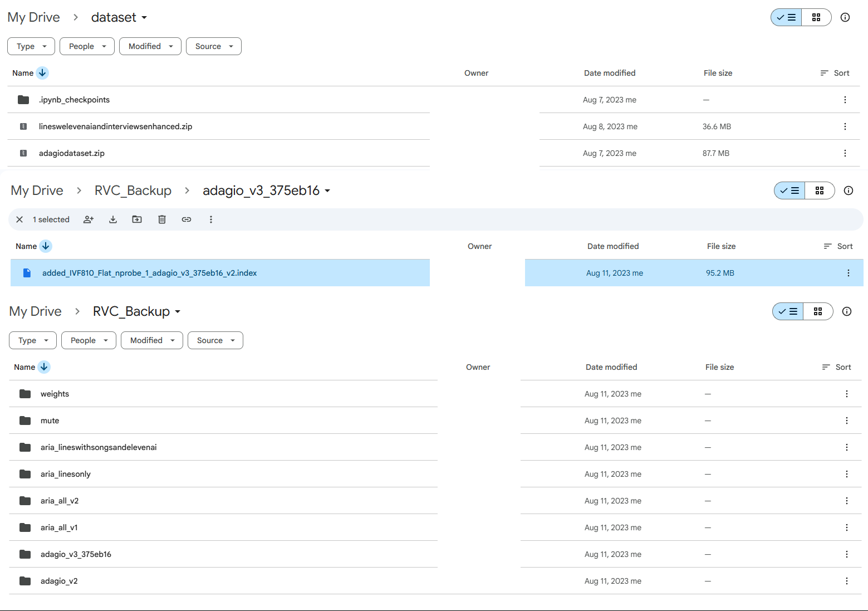Viewport: 868px width, 611px height.
Task: View details info icon in adagio_v3_375eb16 panel
Action: click(x=849, y=190)
